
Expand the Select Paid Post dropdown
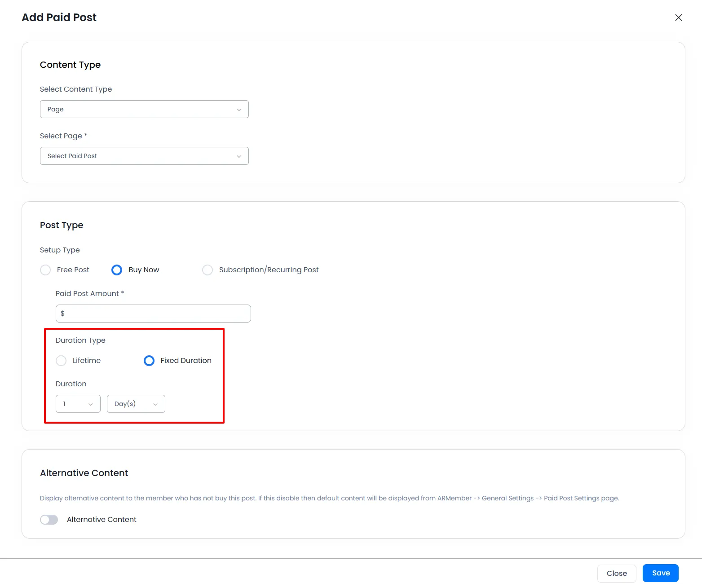click(144, 156)
